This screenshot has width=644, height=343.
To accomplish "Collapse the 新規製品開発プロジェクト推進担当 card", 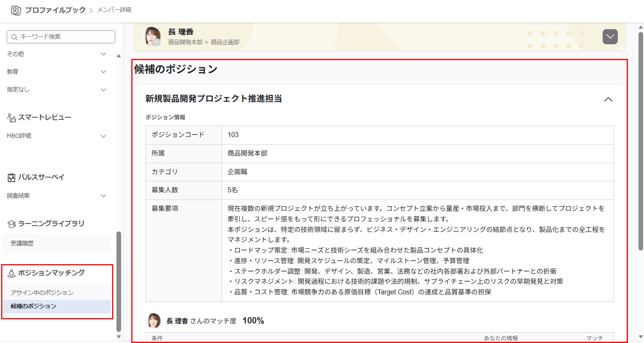I will tap(608, 99).
